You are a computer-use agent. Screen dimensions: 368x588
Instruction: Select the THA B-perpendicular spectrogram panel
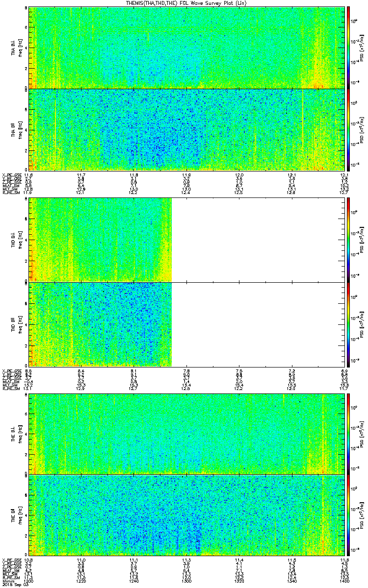tap(186, 48)
